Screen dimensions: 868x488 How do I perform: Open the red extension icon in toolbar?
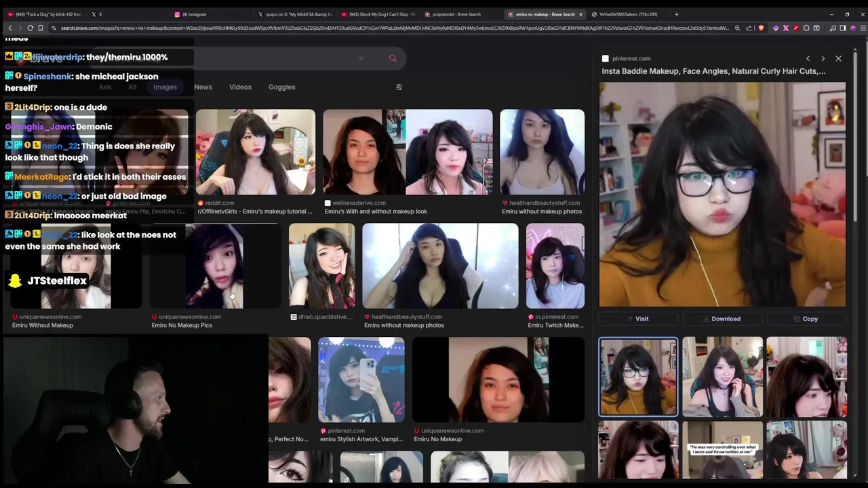tap(795, 28)
